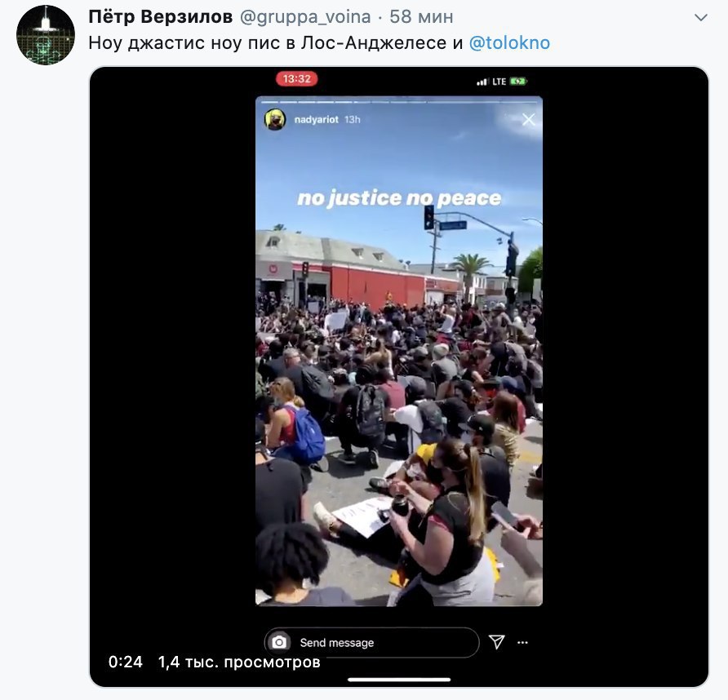Open the 58 мин tweet timestamp
The width and height of the screenshot is (728, 700).
421,16
